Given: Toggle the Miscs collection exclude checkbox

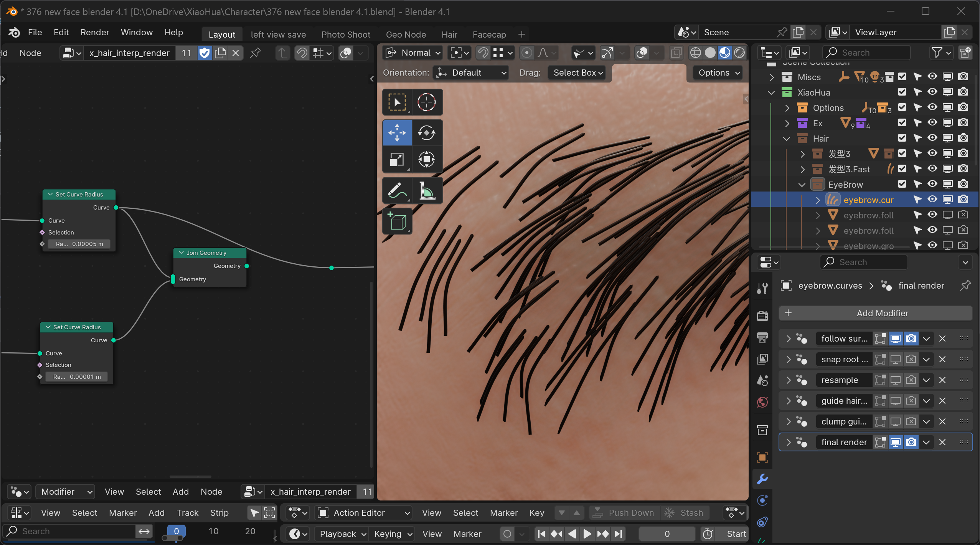Looking at the screenshot, I should tap(902, 77).
